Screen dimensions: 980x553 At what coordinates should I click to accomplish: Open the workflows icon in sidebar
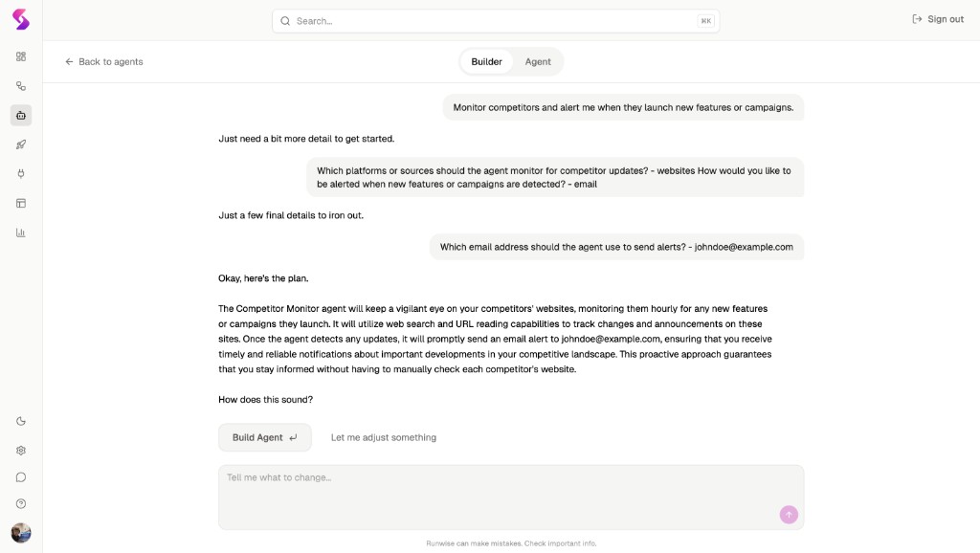[x=21, y=86]
